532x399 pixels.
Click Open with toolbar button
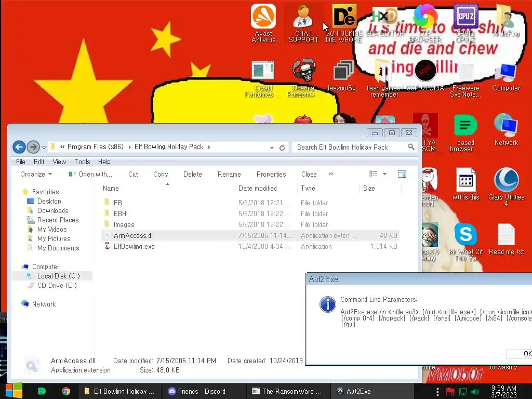point(90,174)
